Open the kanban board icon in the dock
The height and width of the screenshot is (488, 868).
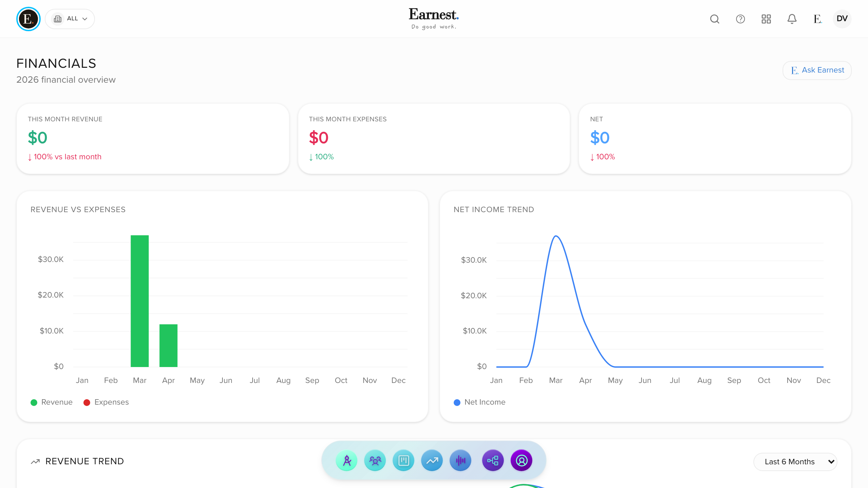(403, 461)
